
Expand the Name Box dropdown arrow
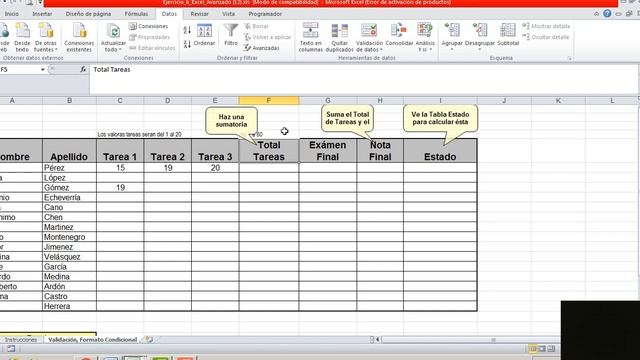pyautogui.click(x=42, y=70)
